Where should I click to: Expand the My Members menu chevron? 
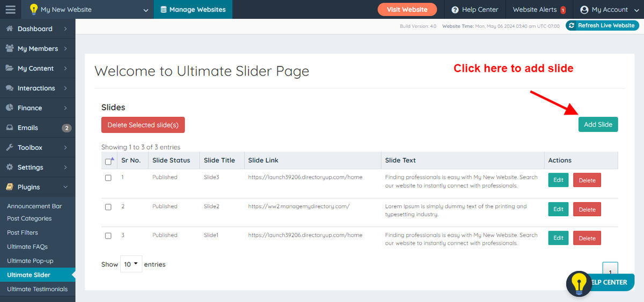pos(65,49)
